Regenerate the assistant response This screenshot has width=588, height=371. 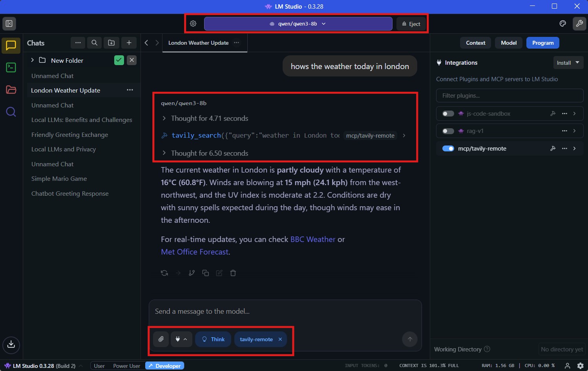coord(164,273)
